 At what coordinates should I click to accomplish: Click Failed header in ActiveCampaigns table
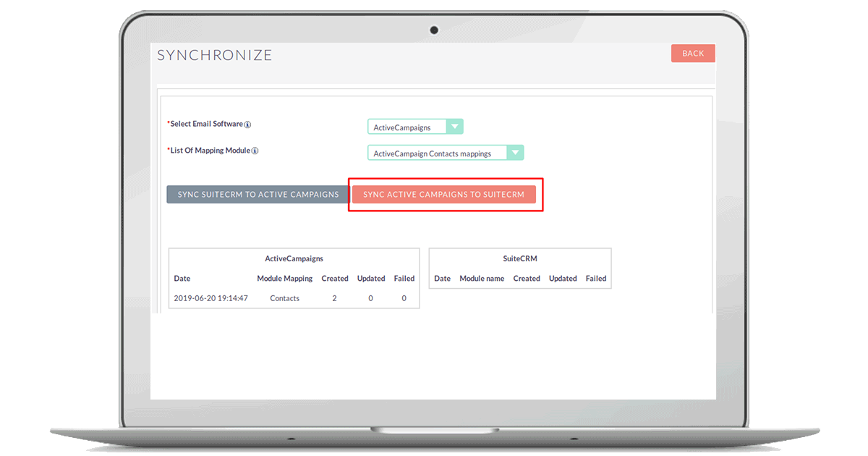[404, 279]
